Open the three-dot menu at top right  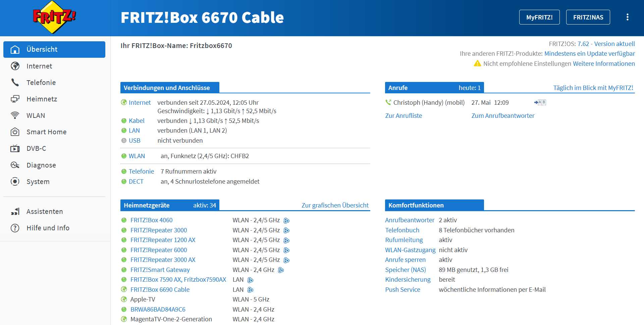[627, 17]
